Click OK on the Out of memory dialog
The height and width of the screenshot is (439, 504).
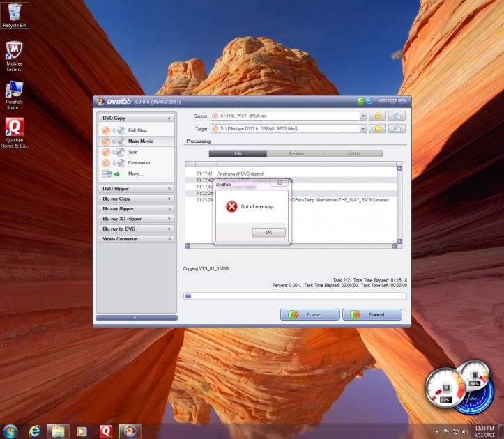coord(268,232)
